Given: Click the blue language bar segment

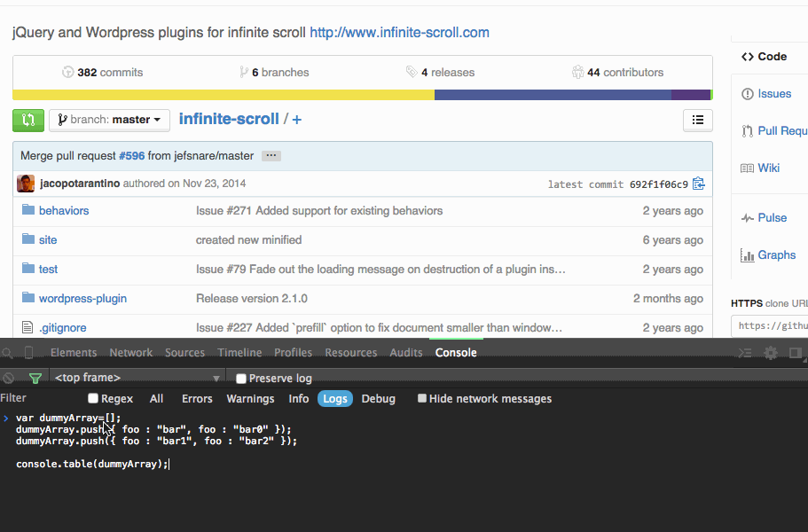Looking at the screenshot, I should tap(553, 95).
